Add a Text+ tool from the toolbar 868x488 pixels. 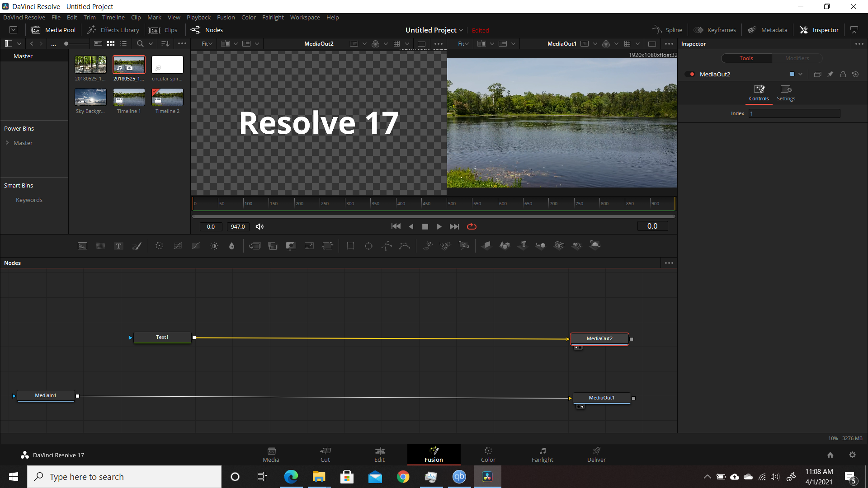pos(118,246)
